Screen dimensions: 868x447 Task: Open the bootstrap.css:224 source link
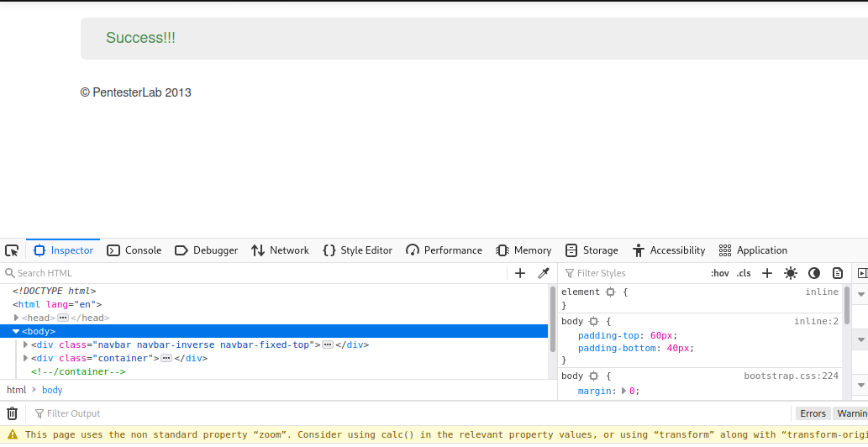[x=791, y=376]
